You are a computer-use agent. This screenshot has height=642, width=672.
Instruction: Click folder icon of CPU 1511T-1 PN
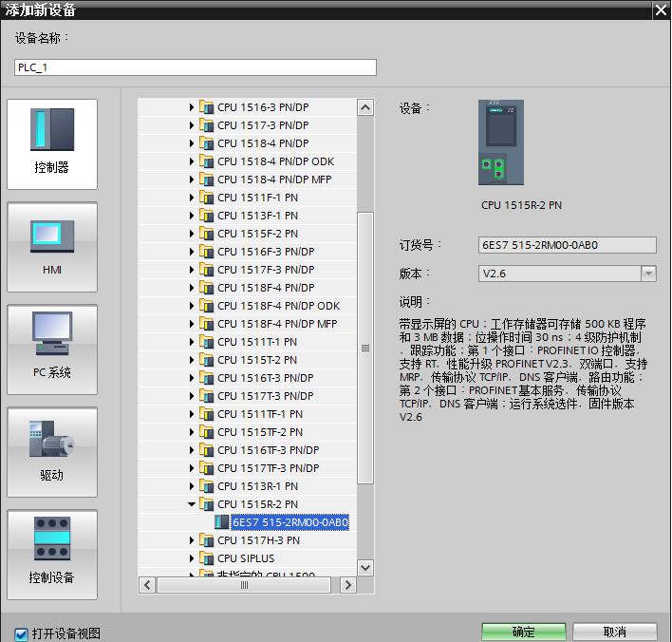(x=207, y=342)
